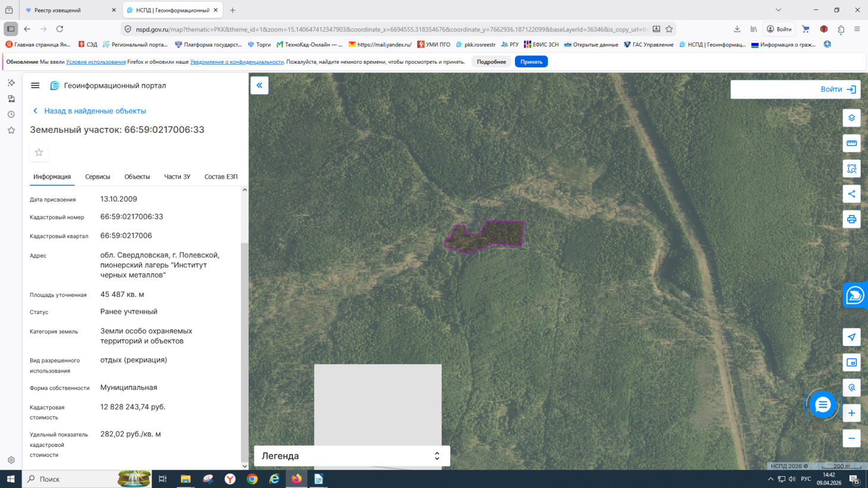Click the my location arrow icon
868x488 pixels.
(851, 337)
